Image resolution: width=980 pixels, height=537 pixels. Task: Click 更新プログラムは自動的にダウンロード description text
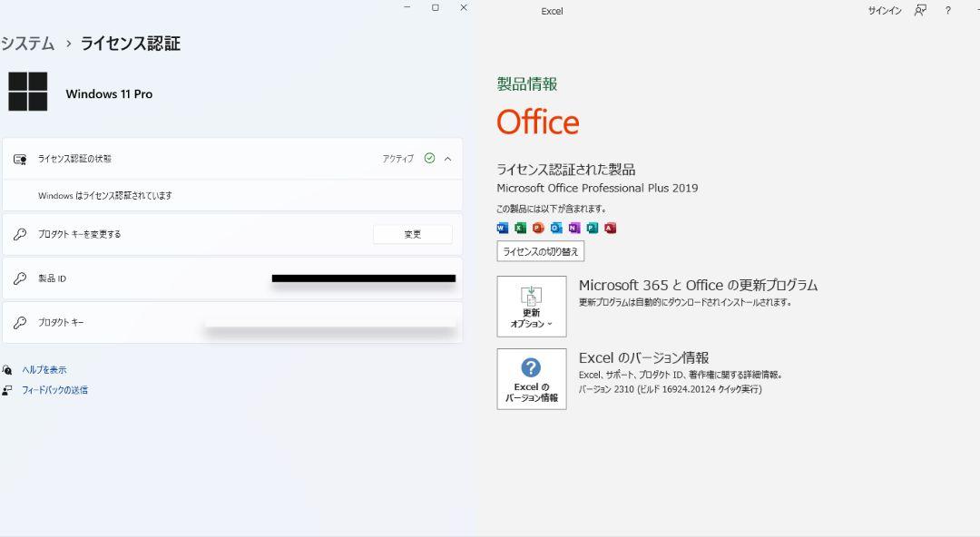pos(686,303)
